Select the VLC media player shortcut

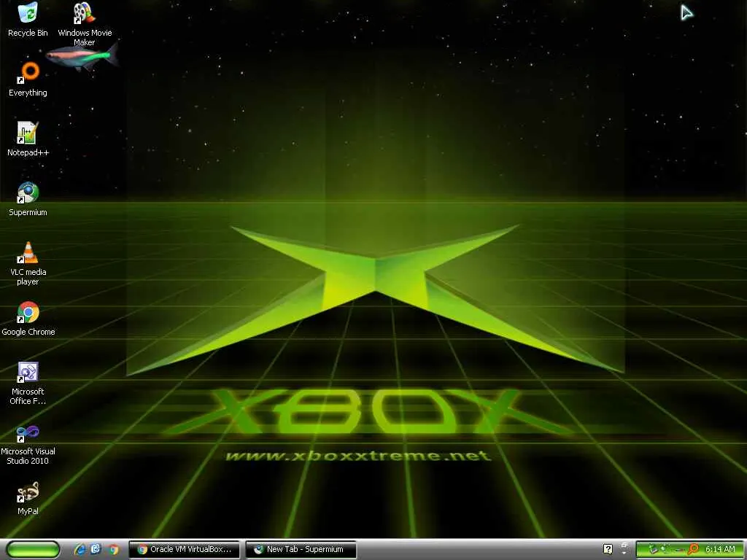(28, 263)
